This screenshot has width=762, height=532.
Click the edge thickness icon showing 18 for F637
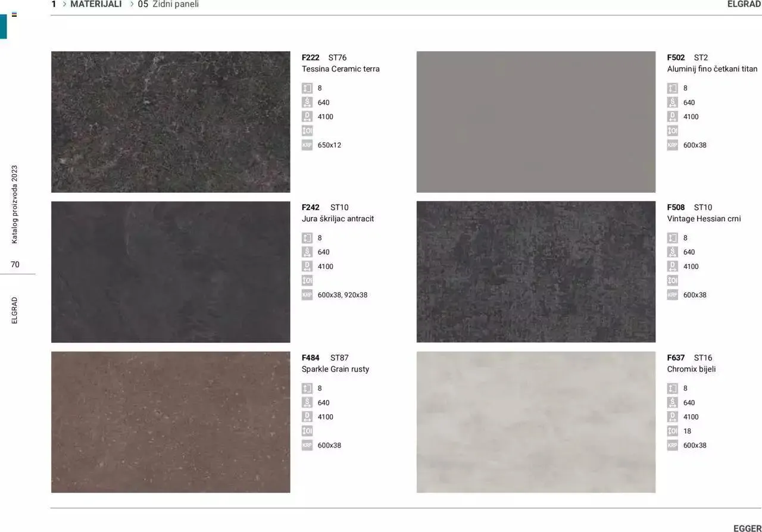(672, 431)
